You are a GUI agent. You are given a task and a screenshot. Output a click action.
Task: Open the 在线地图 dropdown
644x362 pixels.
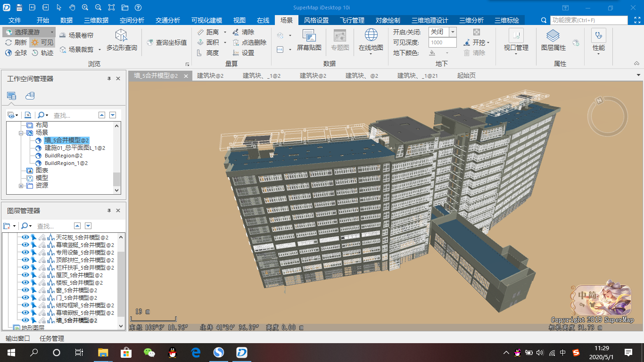pyautogui.click(x=371, y=54)
